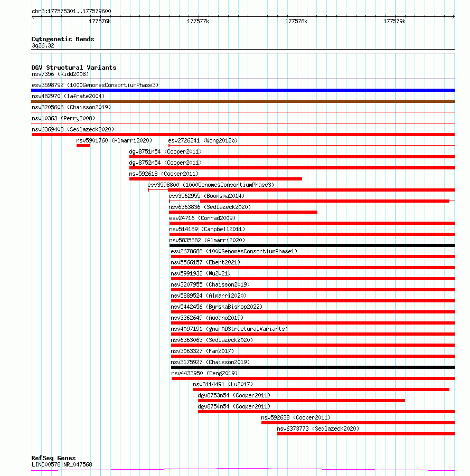The height and width of the screenshot is (476, 470).
Task: Click nsv3362649 (Audano2019) label
Action: (x=207, y=318)
